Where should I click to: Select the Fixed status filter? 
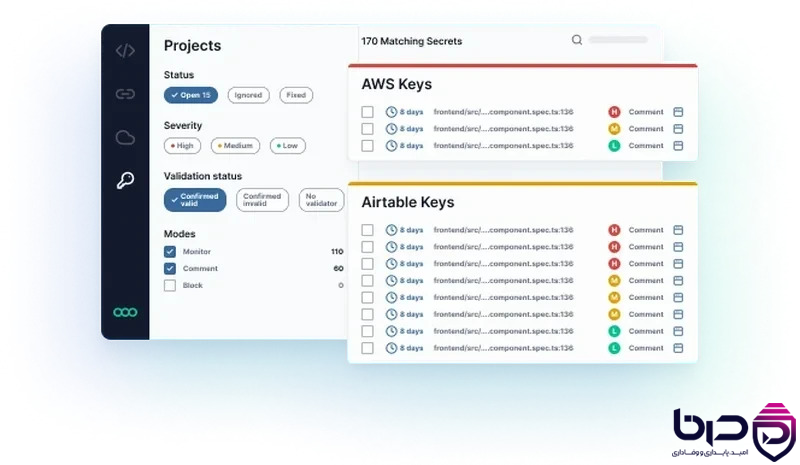(296, 95)
